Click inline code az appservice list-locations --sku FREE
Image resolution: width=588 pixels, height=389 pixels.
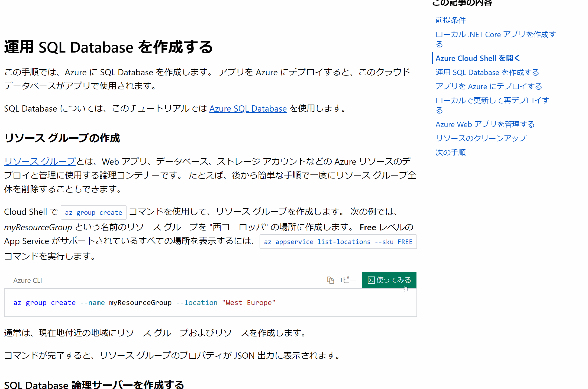tap(338, 242)
